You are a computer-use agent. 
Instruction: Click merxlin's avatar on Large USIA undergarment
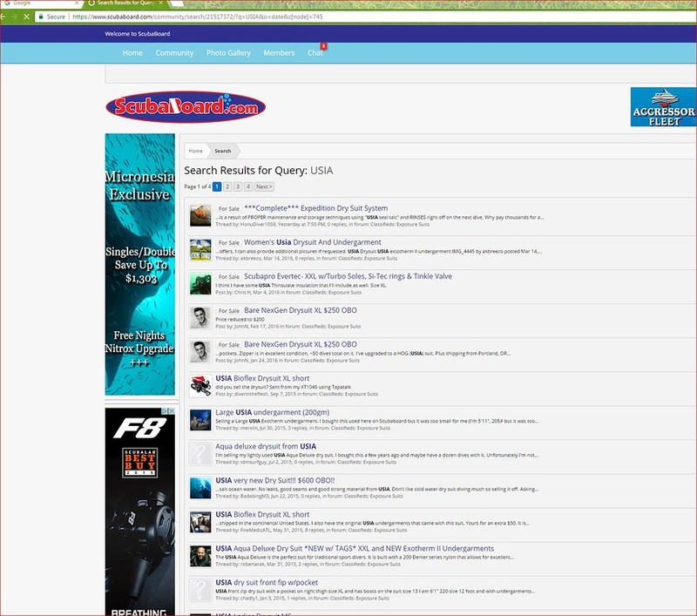click(x=200, y=420)
